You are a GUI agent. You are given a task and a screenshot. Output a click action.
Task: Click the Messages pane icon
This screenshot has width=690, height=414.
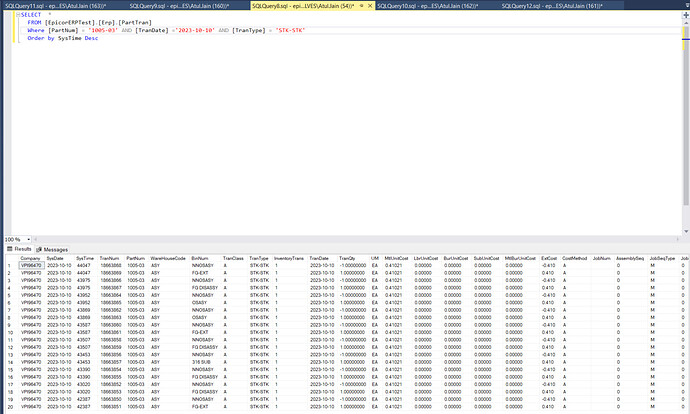[37, 249]
